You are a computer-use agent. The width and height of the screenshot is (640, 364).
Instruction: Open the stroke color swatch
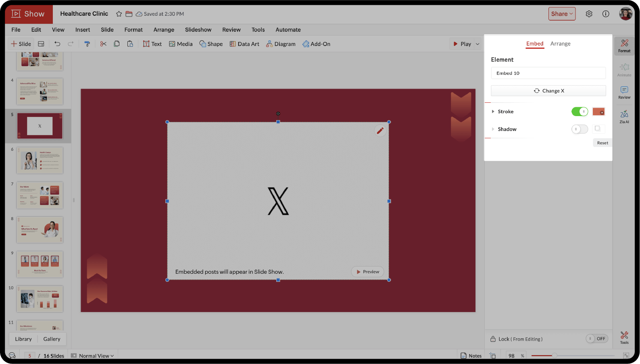pyautogui.click(x=598, y=112)
